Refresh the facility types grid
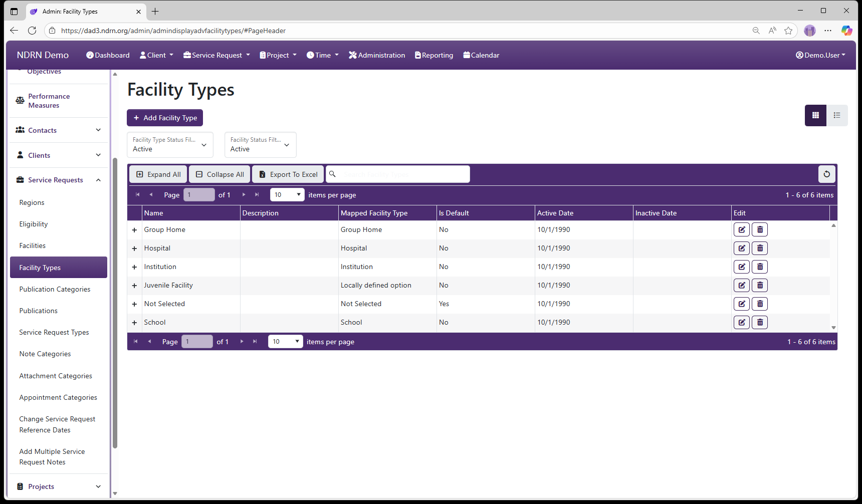Viewport: 862px width, 504px height. [x=827, y=174]
